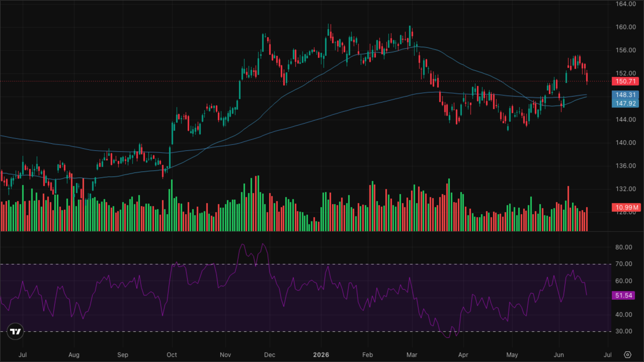Click the RSI 30.00 oversold level label
Screen dimensions: 644x362
[x=624, y=331]
